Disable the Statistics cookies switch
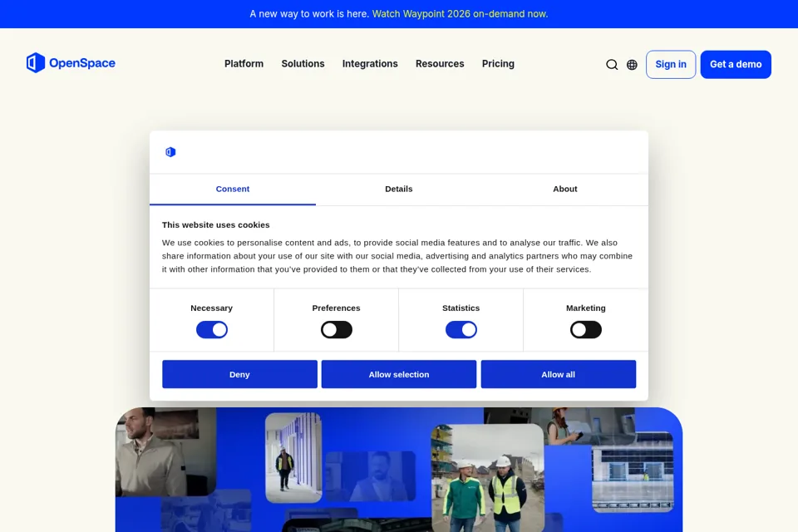This screenshot has height=532, width=798. pyautogui.click(x=461, y=330)
